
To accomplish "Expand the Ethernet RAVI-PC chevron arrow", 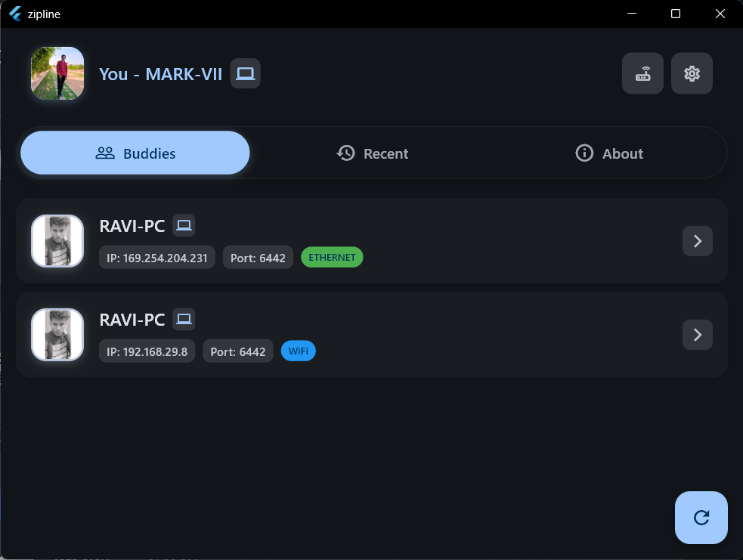I will point(697,241).
